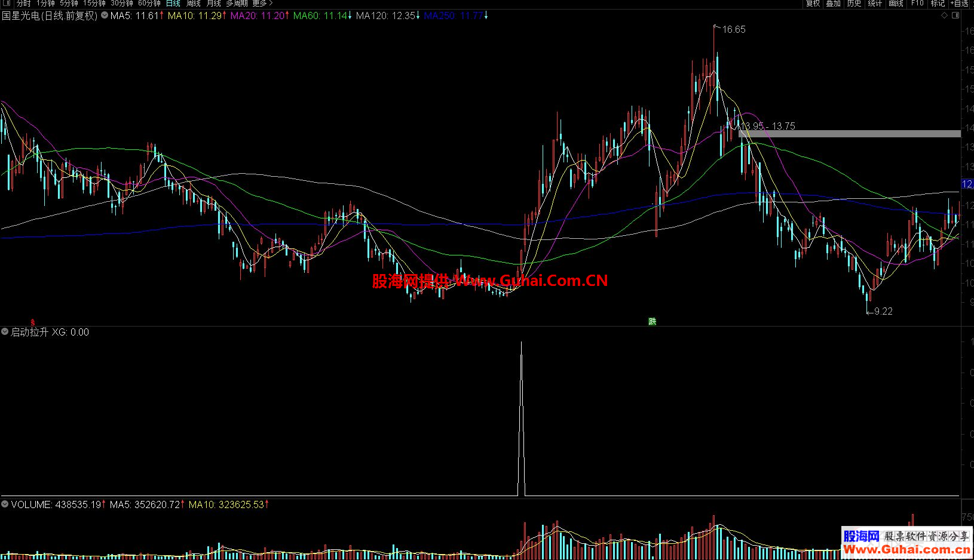
Task: Switch to the 分时 period tab
Action: [x=24, y=3]
